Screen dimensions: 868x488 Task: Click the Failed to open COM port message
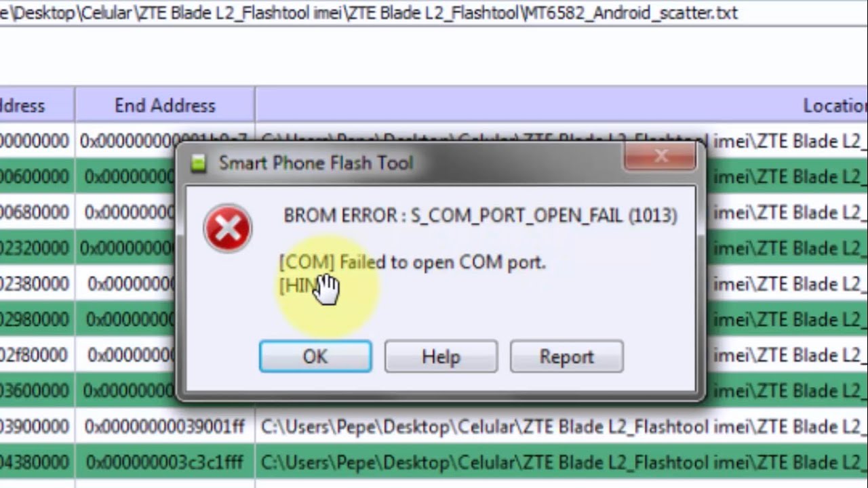tap(412, 262)
